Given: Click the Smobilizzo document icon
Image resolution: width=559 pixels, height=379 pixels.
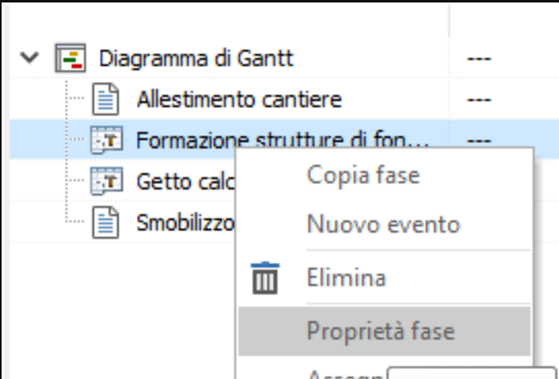Looking at the screenshot, I should point(106,222).
